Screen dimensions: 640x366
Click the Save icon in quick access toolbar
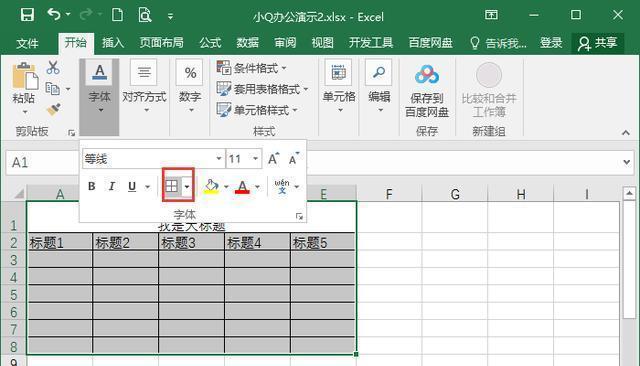27,15
